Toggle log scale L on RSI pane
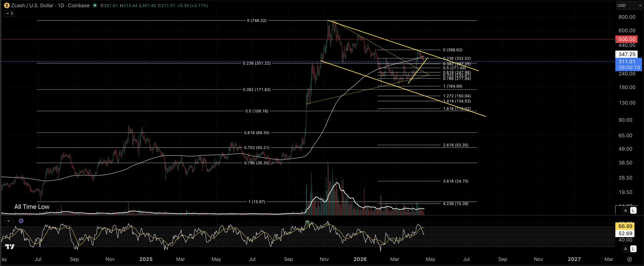644x266 pixels. (x=633, y=249)
